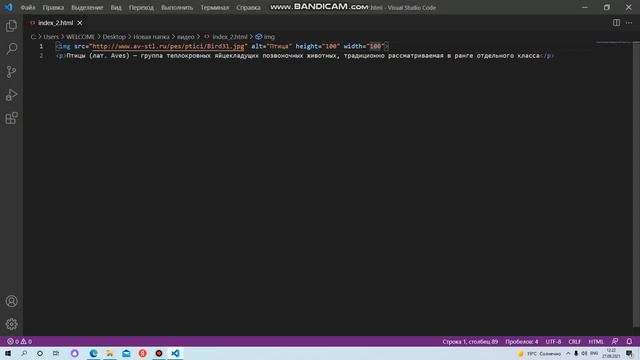Expand the Desktop breadcrumb segment
Image resolution: width=640 pixels, height=360 pixels.
[114, 37]
